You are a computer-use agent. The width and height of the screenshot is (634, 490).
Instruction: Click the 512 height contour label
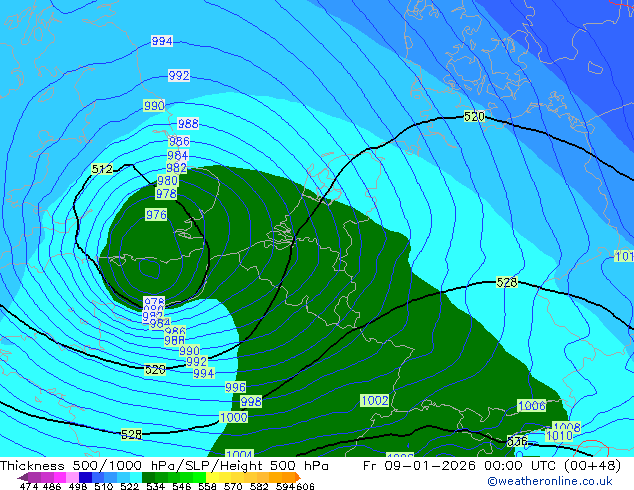click(x=102, y=169)
